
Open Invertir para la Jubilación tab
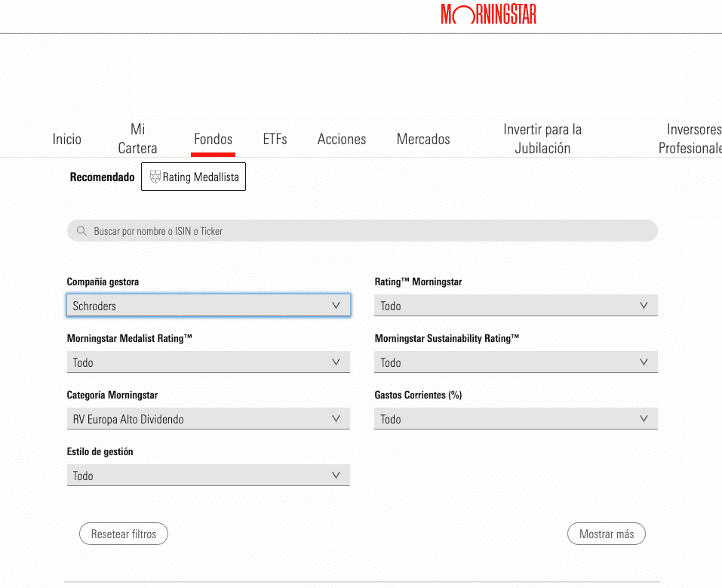click(x=542, y=138)
